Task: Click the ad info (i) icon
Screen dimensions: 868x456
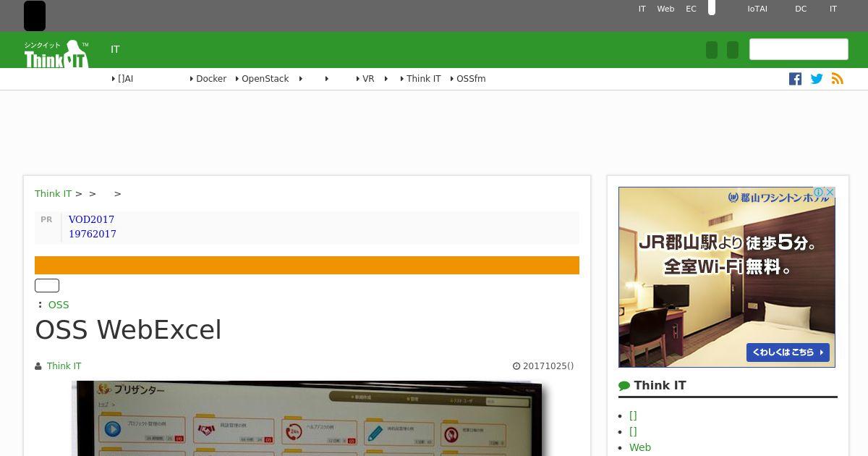Action: pyautogui.click(x=819, y=193)
